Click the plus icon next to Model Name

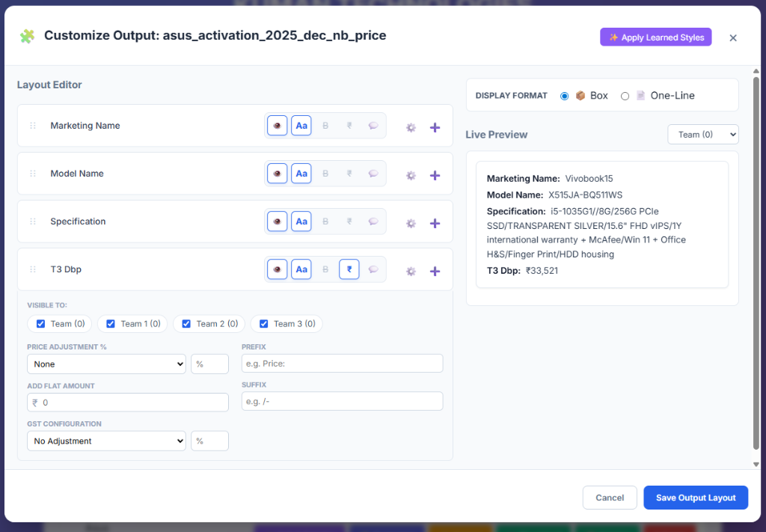pos(435,173)
